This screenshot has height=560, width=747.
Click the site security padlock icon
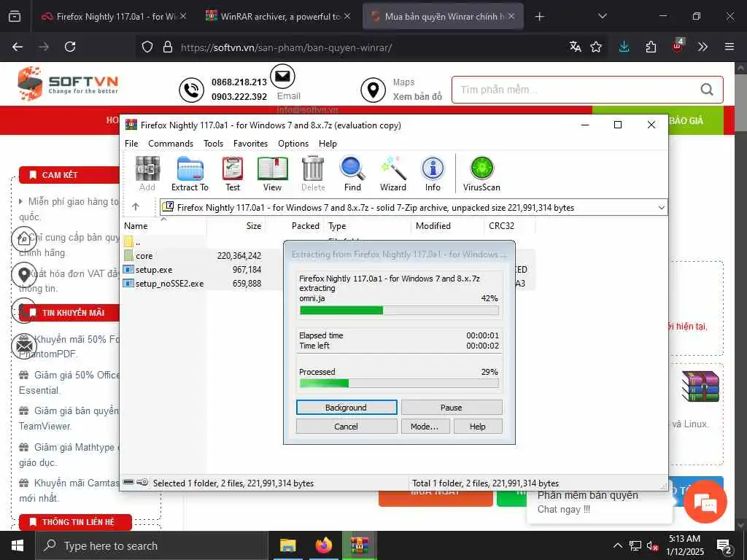[167, 47]
